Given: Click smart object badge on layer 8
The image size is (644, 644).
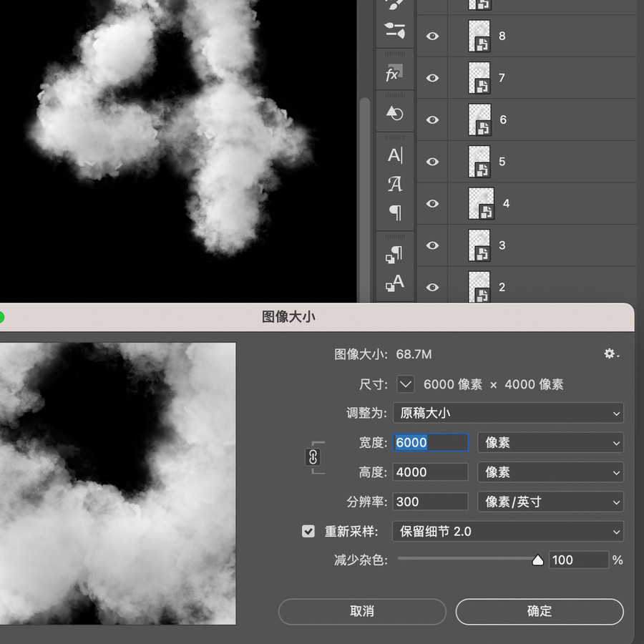Looking at the screenshot, I should point(482,44).
